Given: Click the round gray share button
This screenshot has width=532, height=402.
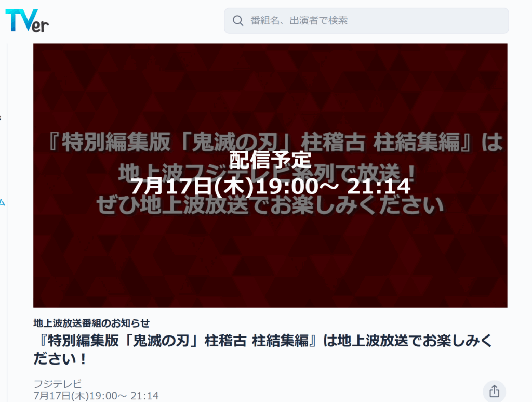Looking at the screenshot, I should tap(495, 391).
